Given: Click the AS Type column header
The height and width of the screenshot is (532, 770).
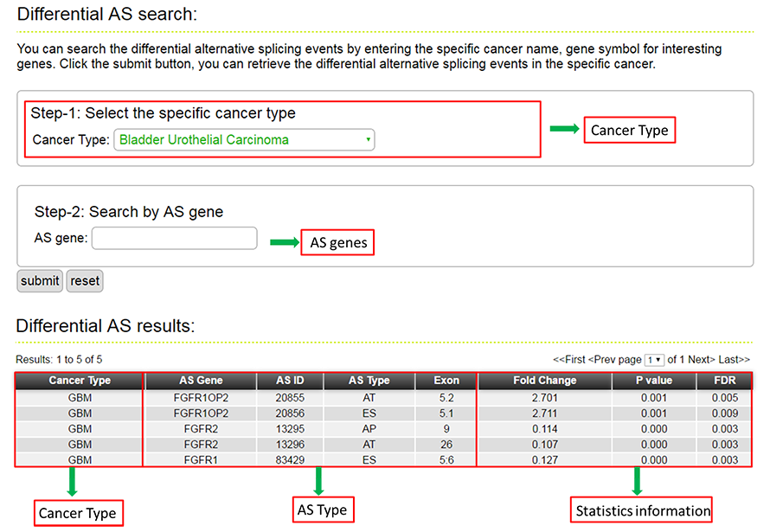Looking at the screenshot, I should tap(369, 381).
